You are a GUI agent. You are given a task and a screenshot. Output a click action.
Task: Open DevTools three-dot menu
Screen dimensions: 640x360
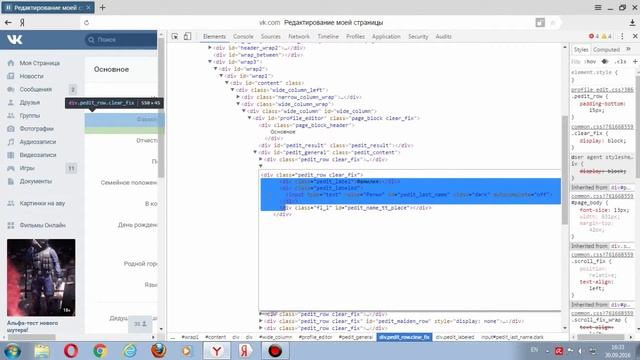(622, 36)
